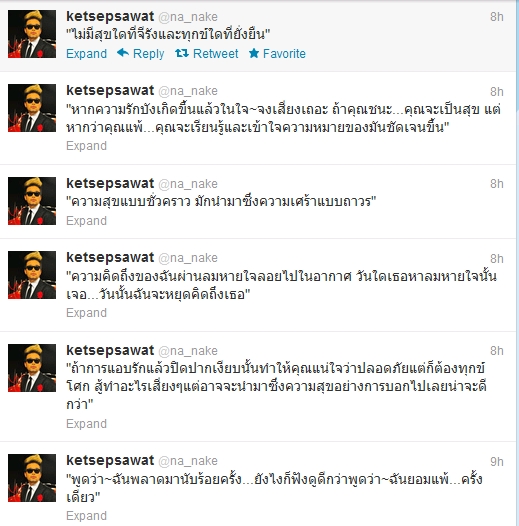Viewport: 519px width, 526px height.
Task: Expand the fourth tweet in the list
Action: 87,313
